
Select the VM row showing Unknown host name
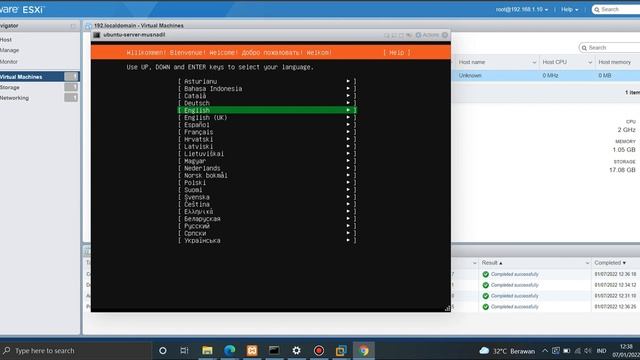tap(546, 76)
